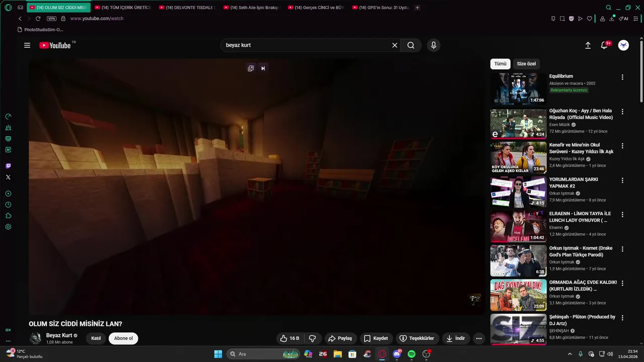Open options menu for ELRAENN LİMON TAYFA video

[622, 215]
